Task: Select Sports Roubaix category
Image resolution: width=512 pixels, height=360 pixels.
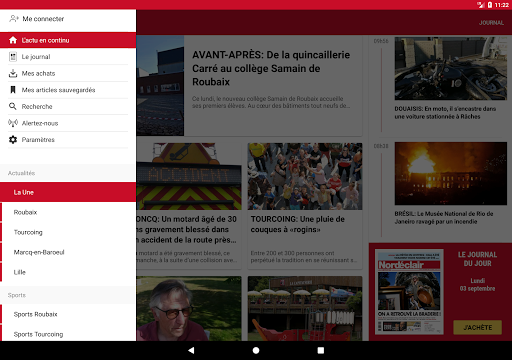Action: pos(68,314)
